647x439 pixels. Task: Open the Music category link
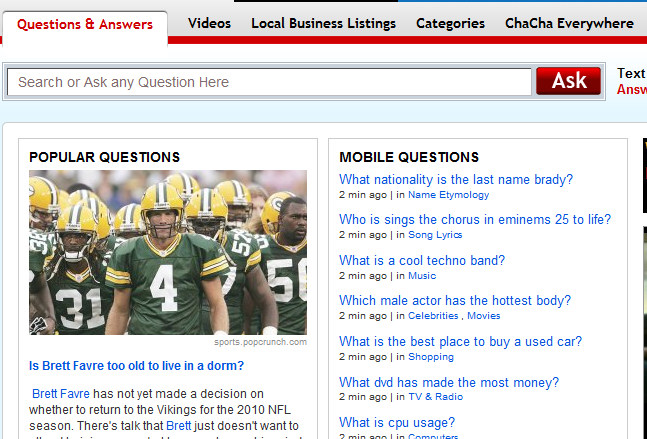click(x=422, y=276)
